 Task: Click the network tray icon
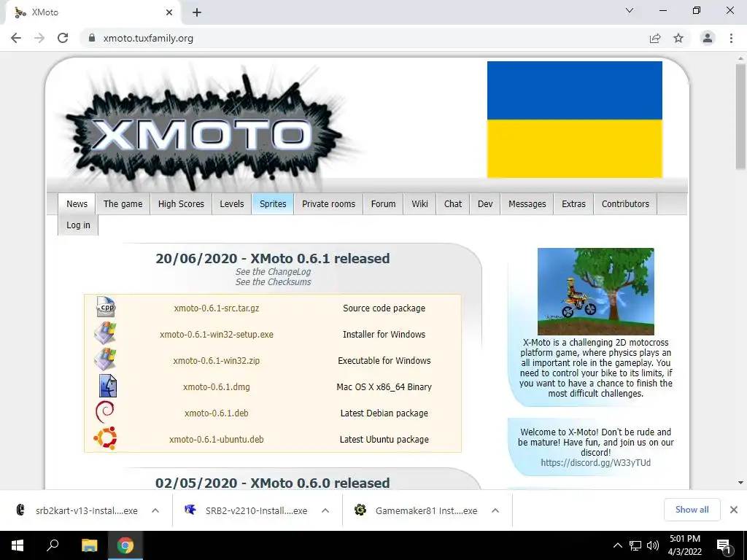635,545
